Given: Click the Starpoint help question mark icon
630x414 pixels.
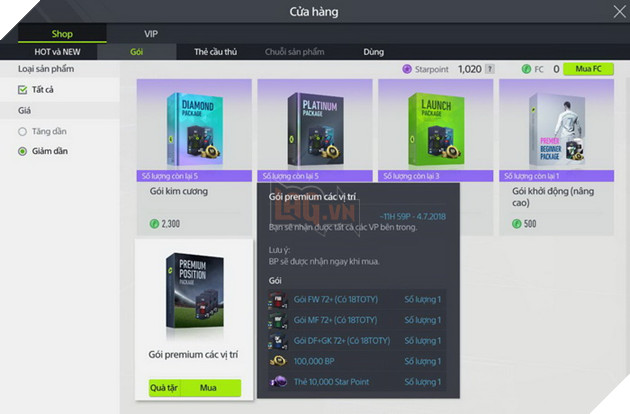Looking at the screenshot, I should click(489, 69).
